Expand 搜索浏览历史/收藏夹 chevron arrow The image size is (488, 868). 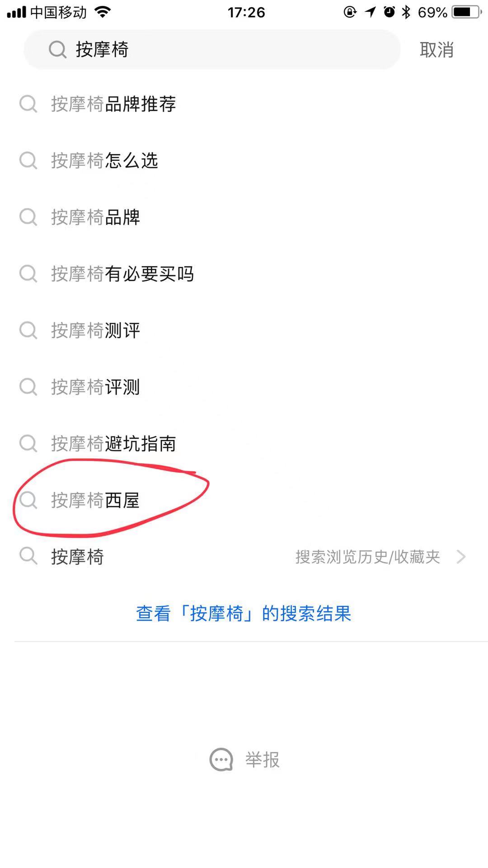coord(461,557)
